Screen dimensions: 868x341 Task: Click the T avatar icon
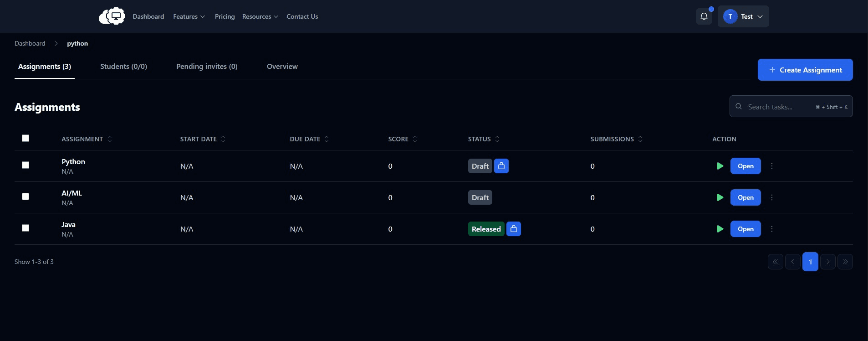tap(730, 16)
